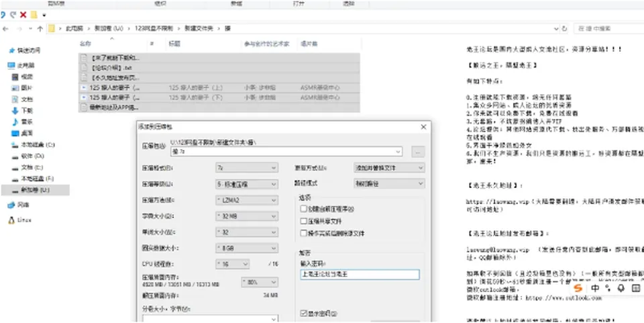Enable the 压缩共享文件 checkbox
This screenshot has width=644, height=323.
[x=303, y=221]
